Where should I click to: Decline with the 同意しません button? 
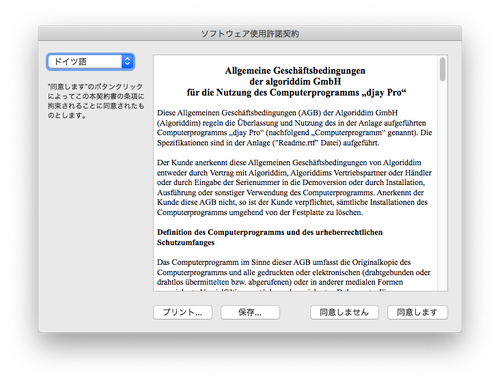(x=344, y=312)
